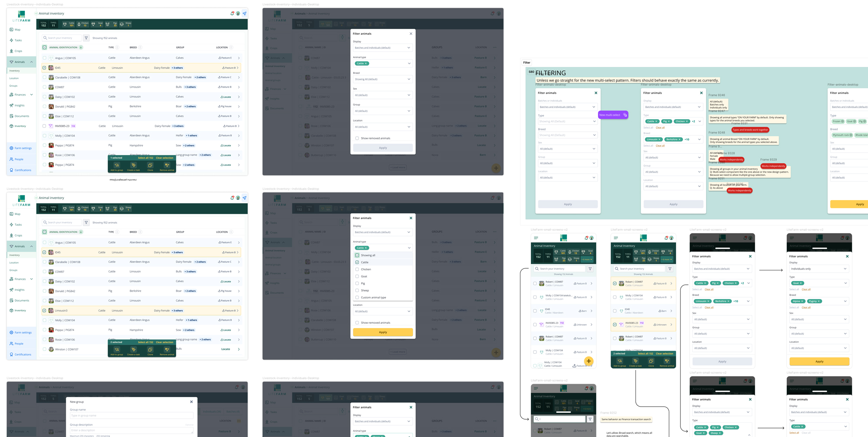The image size is (868, 437).
Task: Open Insights in the '1 selected' frame sidebar
Action: pos(17,105)
